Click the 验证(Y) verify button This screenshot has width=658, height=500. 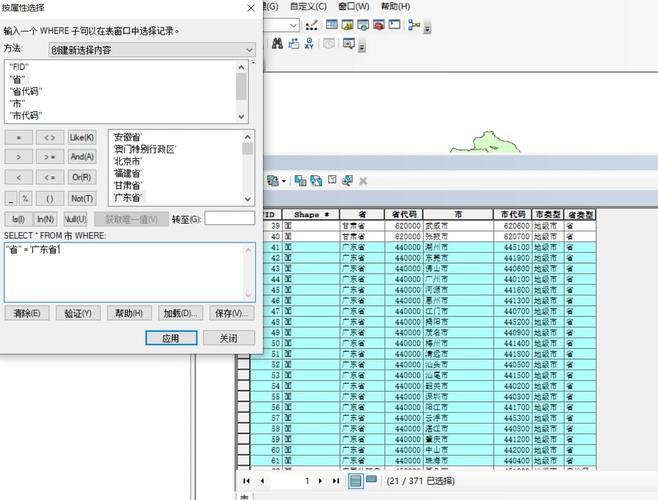[78, 313]
